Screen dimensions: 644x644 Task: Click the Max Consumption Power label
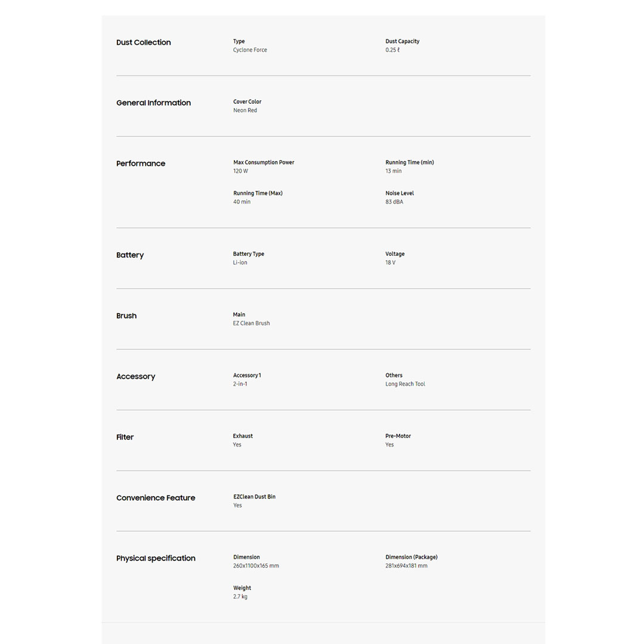click(264, 162)
